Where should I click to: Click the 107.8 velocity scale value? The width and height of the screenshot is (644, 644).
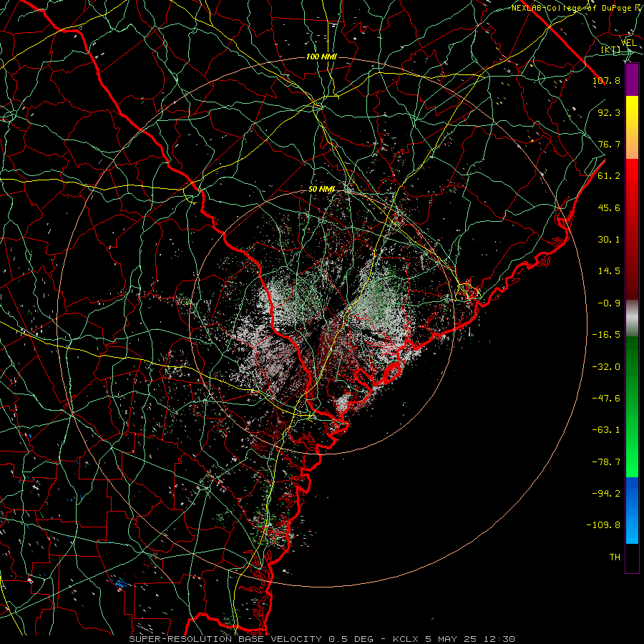[x=606, y=80]
